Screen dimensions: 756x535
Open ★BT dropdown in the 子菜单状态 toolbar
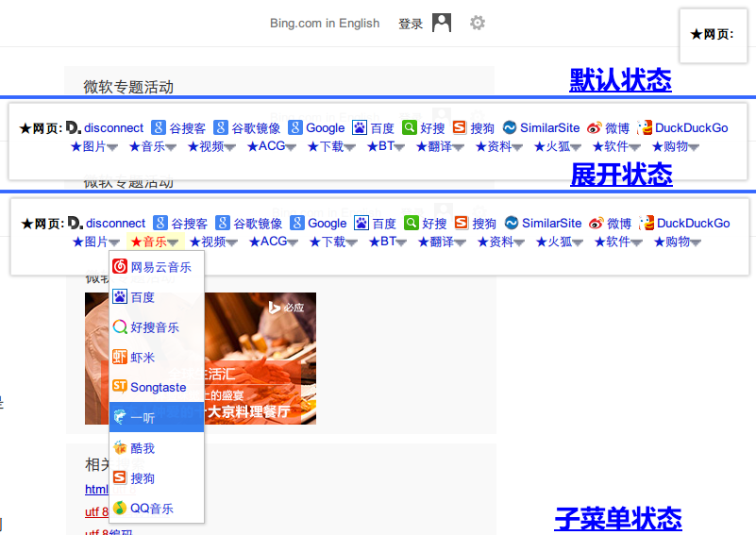pos(388,242)
